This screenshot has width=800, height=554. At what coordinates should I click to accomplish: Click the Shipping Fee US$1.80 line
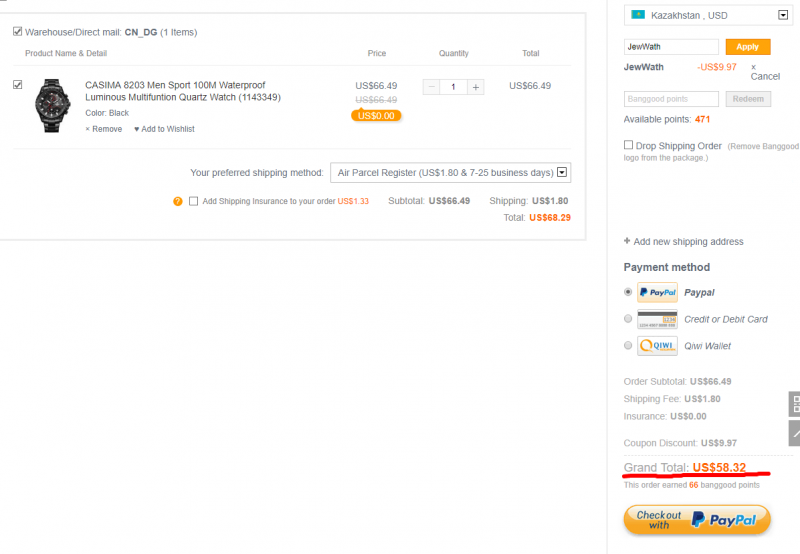(x=672, y=399)
